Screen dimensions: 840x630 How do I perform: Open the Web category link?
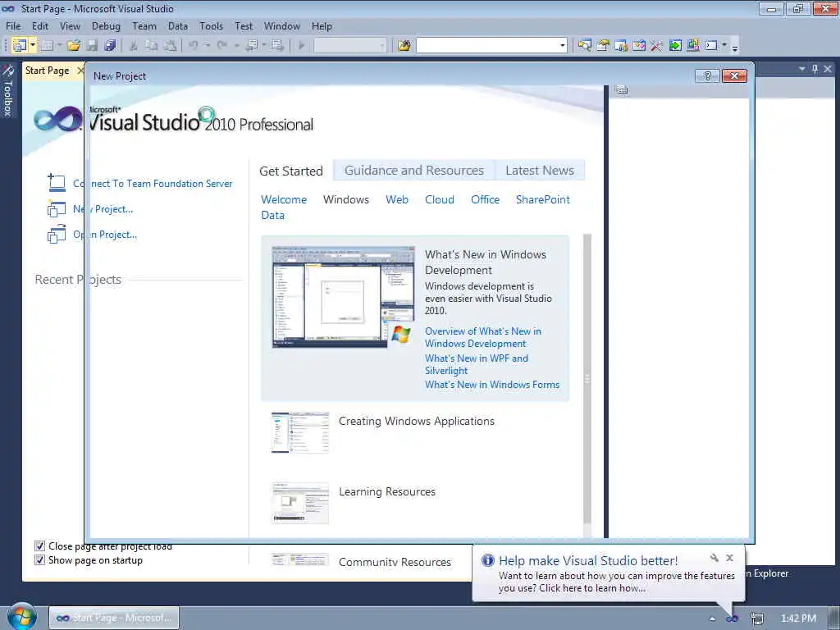397,199
